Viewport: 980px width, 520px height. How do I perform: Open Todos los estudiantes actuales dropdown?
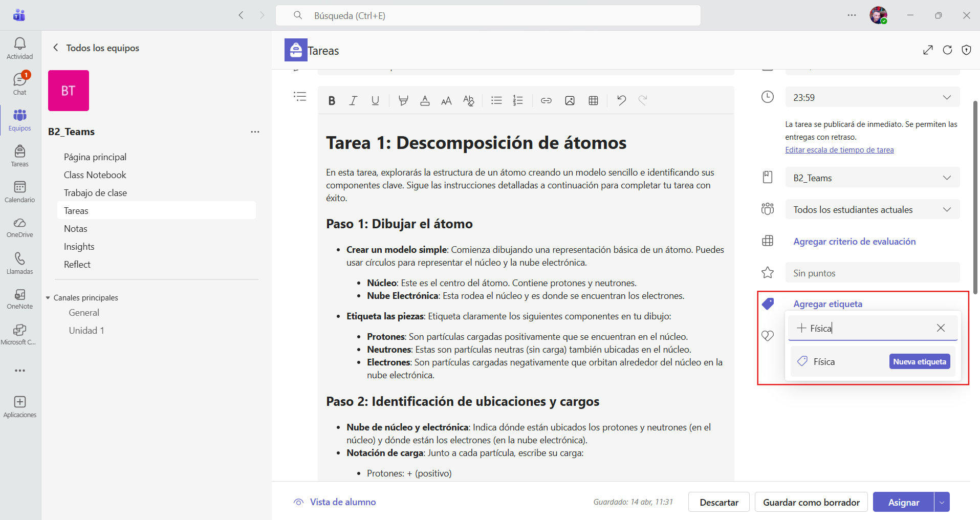click(872, 209)
